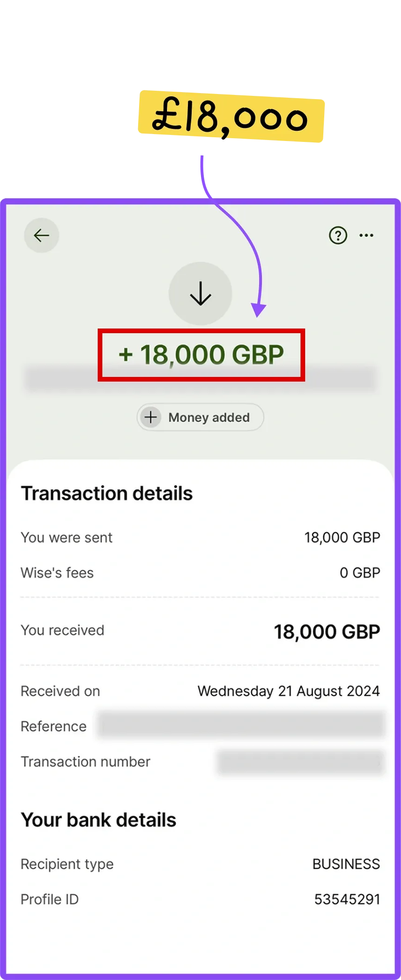
Task: Tap the circular downward arrow icon
Action: 200,294
